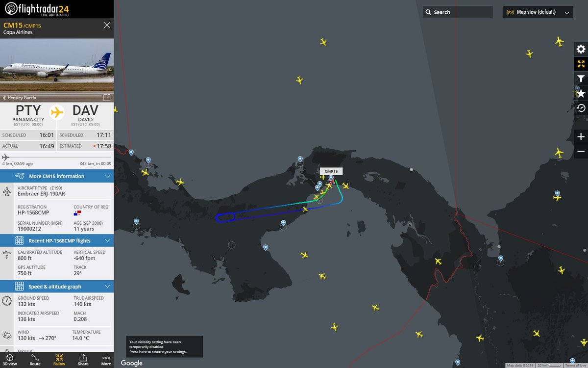Expand More CM15 information section
The height and width of the screenshot is (368, 588).
coord(57,176)
